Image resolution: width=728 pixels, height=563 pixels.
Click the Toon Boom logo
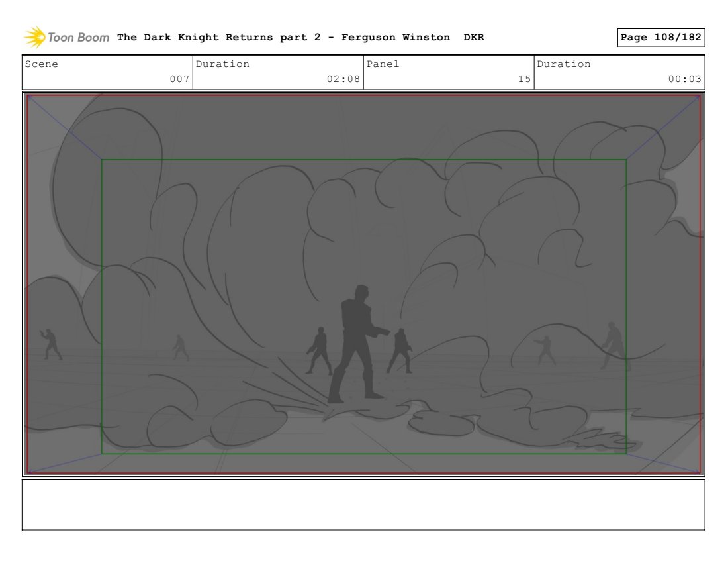pos(66,38)
